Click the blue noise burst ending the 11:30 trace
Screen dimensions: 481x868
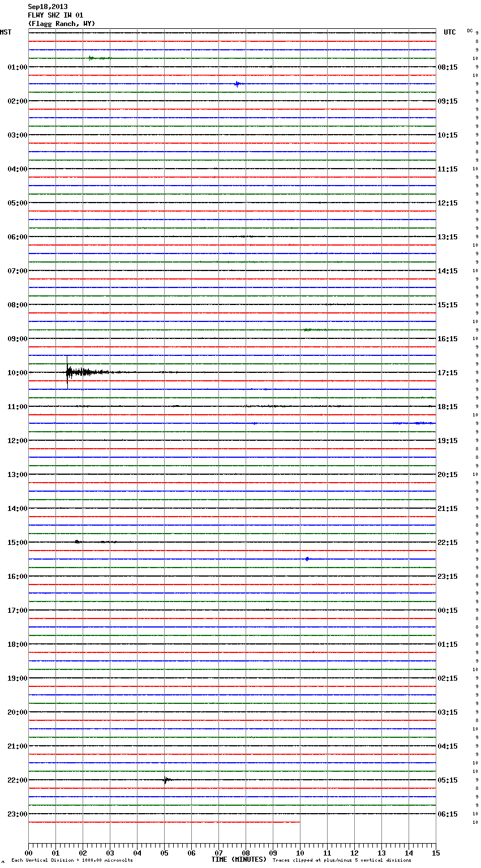(x=415, y=423)
